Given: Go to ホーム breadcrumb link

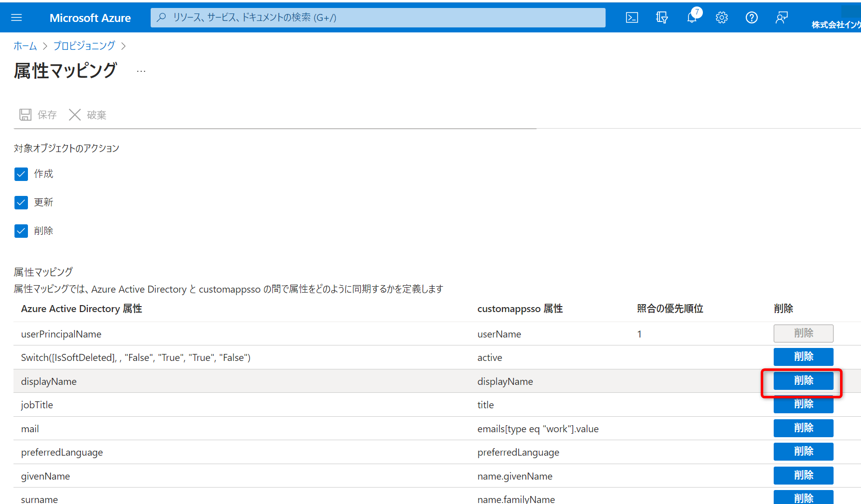Looking at the screenshot, I should pyautogui.click(x=25, y=46).
